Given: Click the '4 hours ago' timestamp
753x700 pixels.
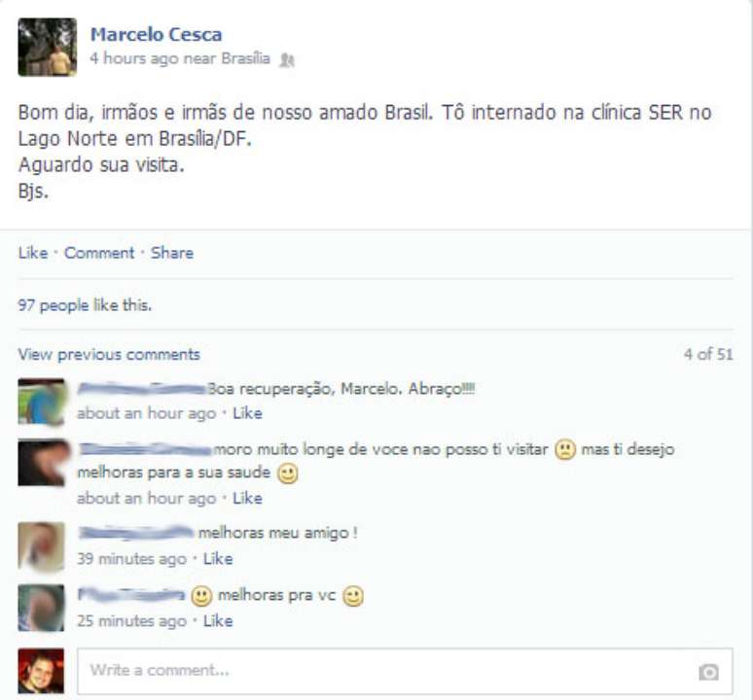Looking at the screenshot, I should coord(131,58).
